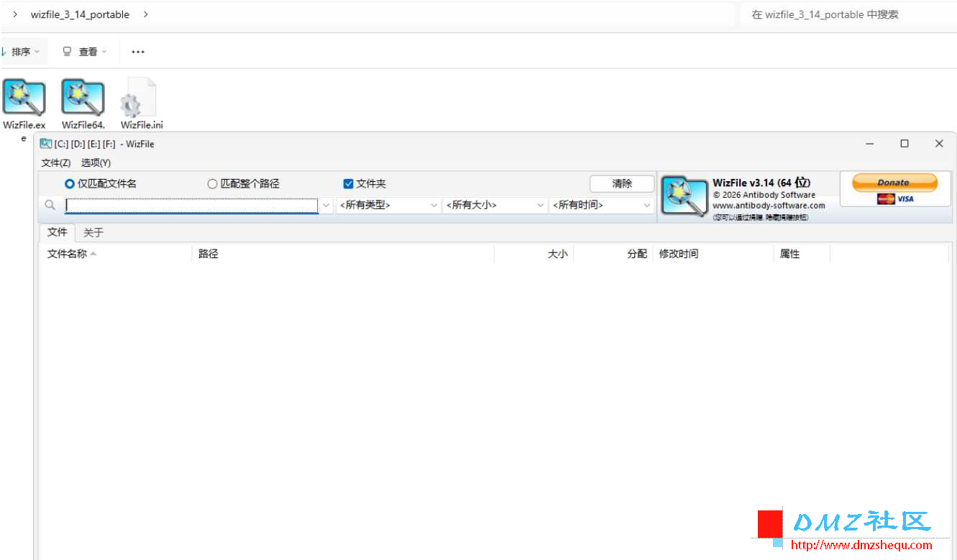Switch to the 关于 tab
Viewport: 957px width, 560px height.
[93, 232]
